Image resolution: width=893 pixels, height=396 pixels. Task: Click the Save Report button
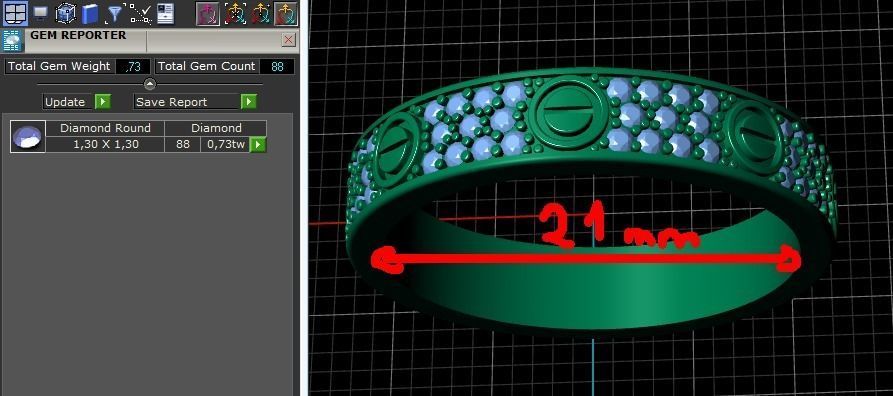(x=186, y=102)
